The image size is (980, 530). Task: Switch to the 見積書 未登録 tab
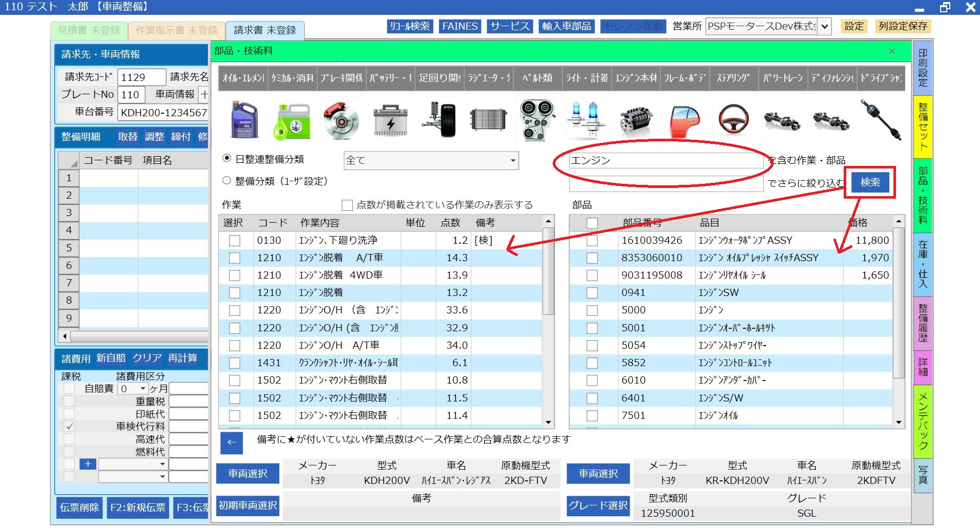point(89,30)
